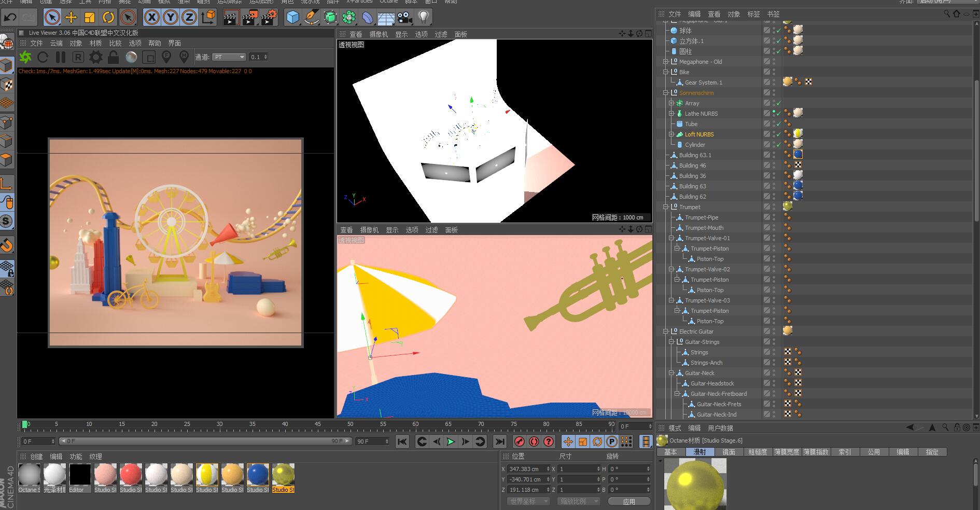Click the Render to Picture Viewer icon
The width and height of the screenshot is (980, 510).
[249, 18]
